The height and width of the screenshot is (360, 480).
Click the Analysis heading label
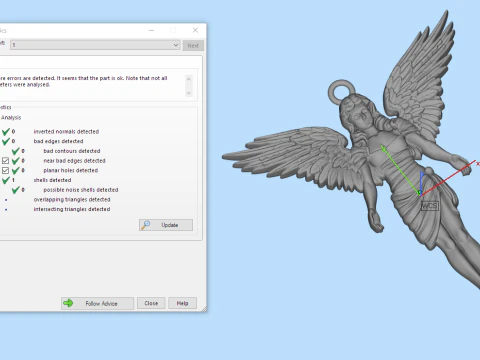tap(11, 118)
